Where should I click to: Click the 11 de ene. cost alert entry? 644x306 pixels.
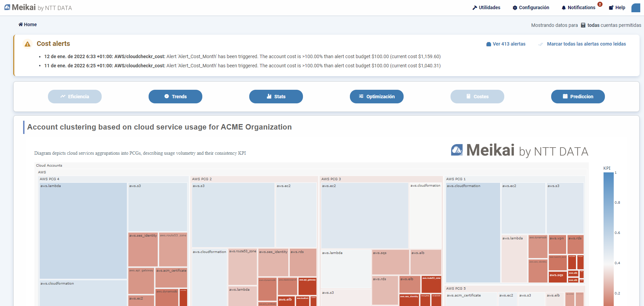coord(242,66)
